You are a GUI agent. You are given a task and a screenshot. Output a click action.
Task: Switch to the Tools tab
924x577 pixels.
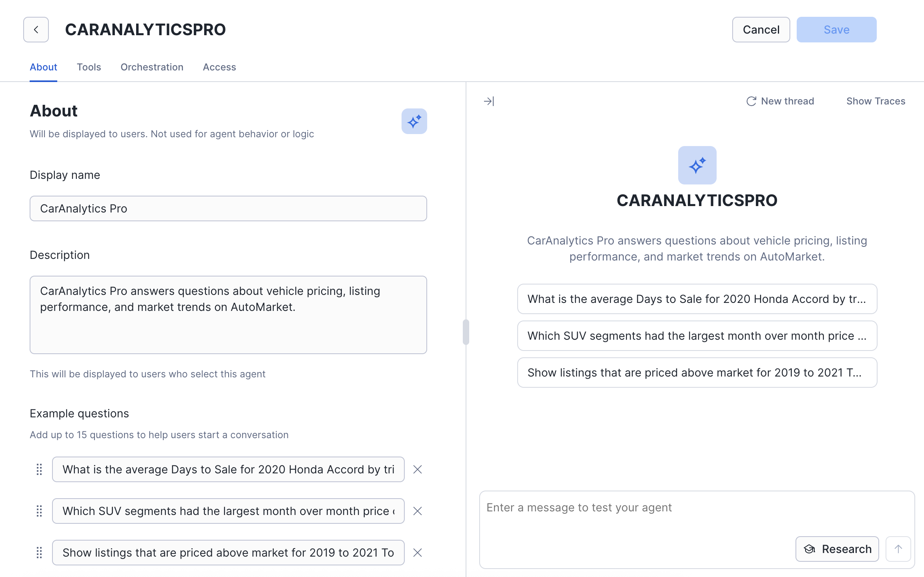pyautogui.click(x=89, y=67)
